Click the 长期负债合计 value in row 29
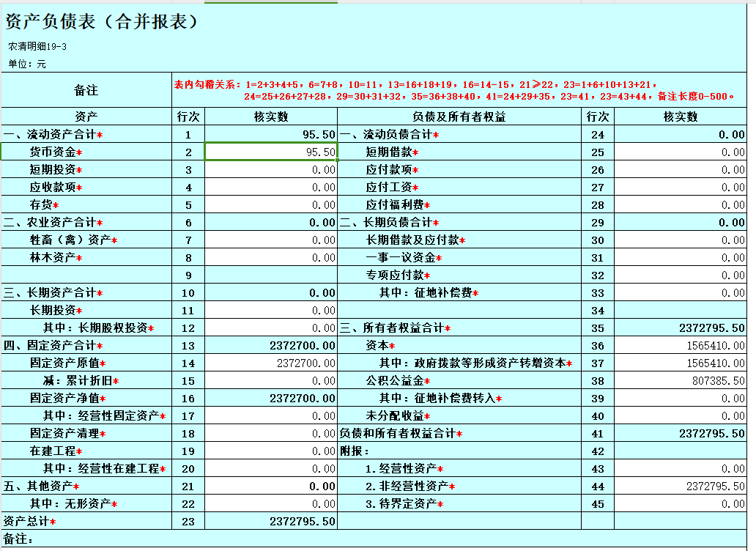The width and height of the screenshot is (756, 551). tap(681, 222)
